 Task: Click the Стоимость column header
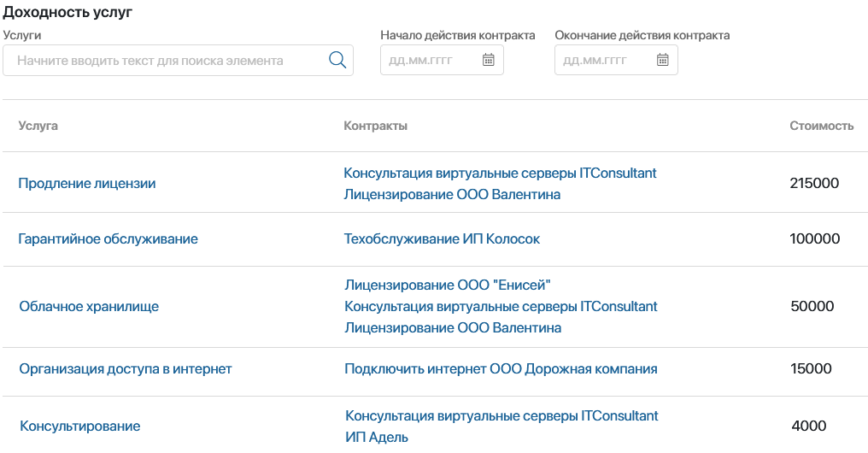point(822,126)
